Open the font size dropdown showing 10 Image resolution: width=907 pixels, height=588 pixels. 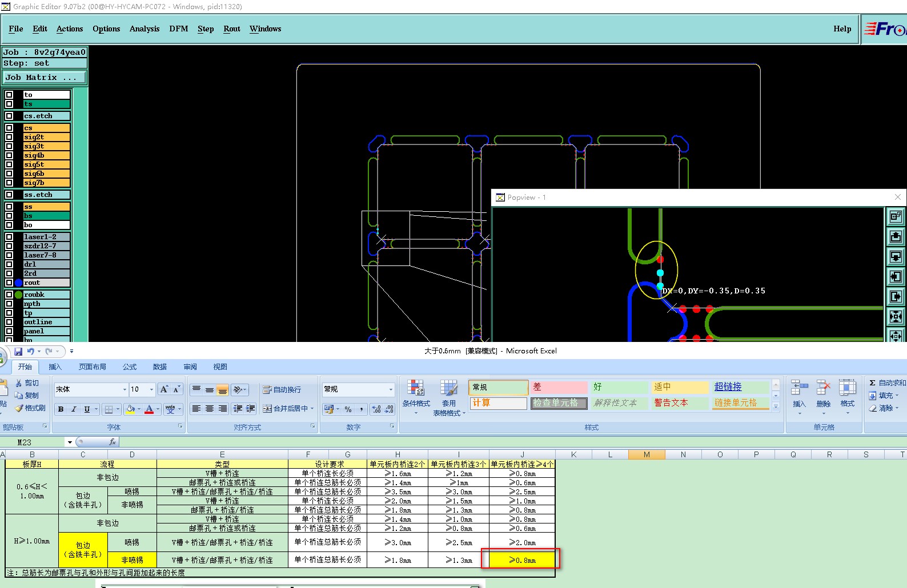click(151, 389)
